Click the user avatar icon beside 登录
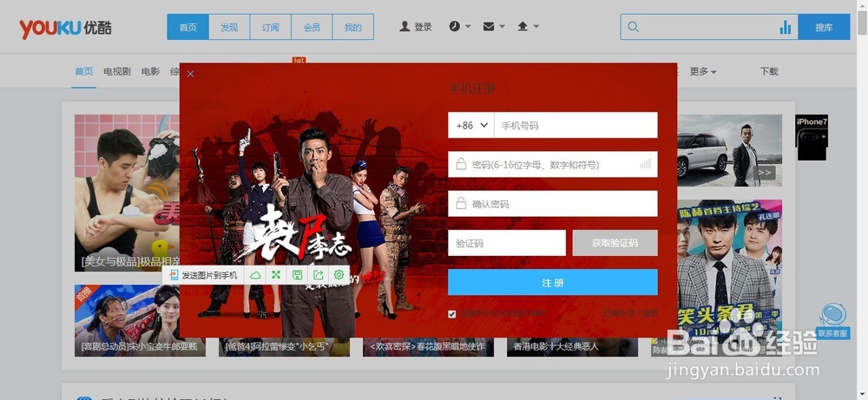The width and height of the screenshot is (868, 400). 404,26
